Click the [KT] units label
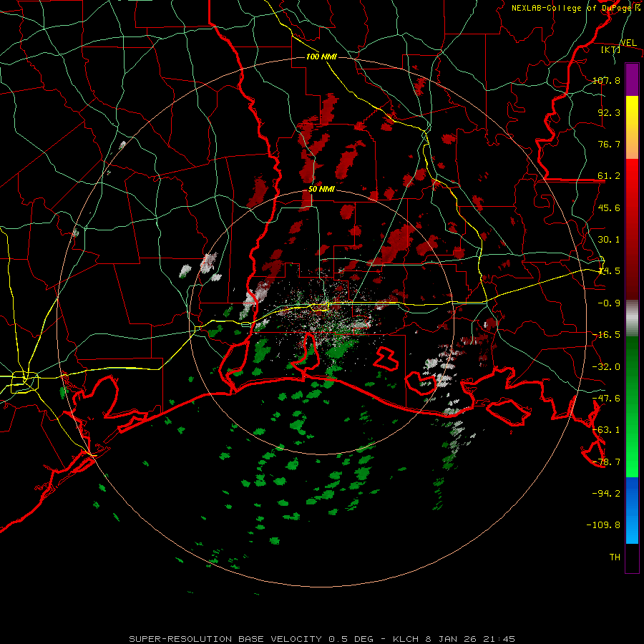The image size is (644, 644). (x=611, y=49)
